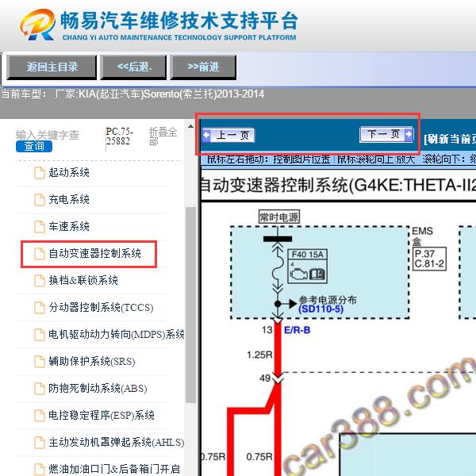Click the sidebar scrollbar up arrow

click(190, 126)
